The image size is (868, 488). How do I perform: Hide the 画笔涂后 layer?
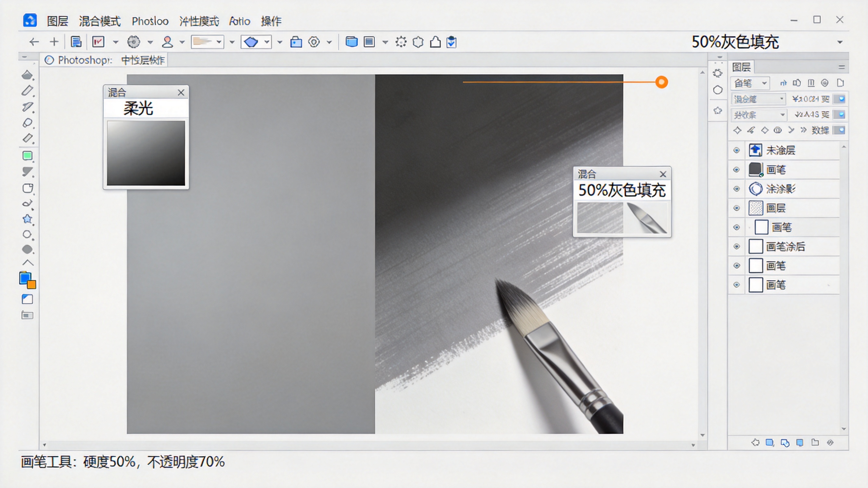pyautogui.click(x=736, y=246)
